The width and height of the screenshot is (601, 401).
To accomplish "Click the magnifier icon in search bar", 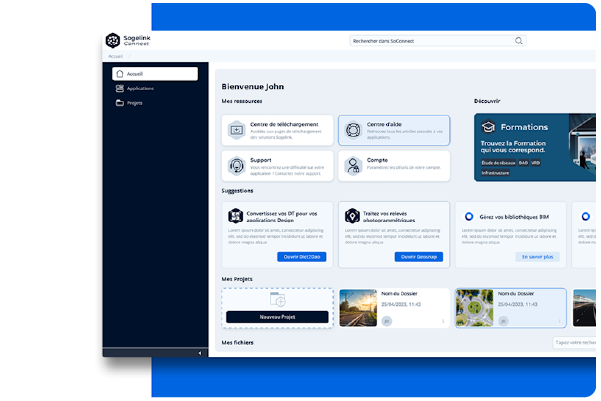I will click(519, 41).
